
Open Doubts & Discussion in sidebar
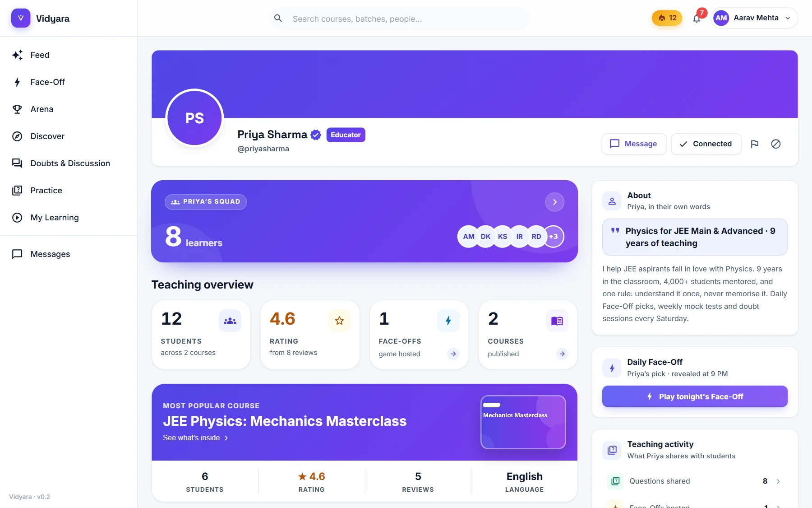coord(69,163)
